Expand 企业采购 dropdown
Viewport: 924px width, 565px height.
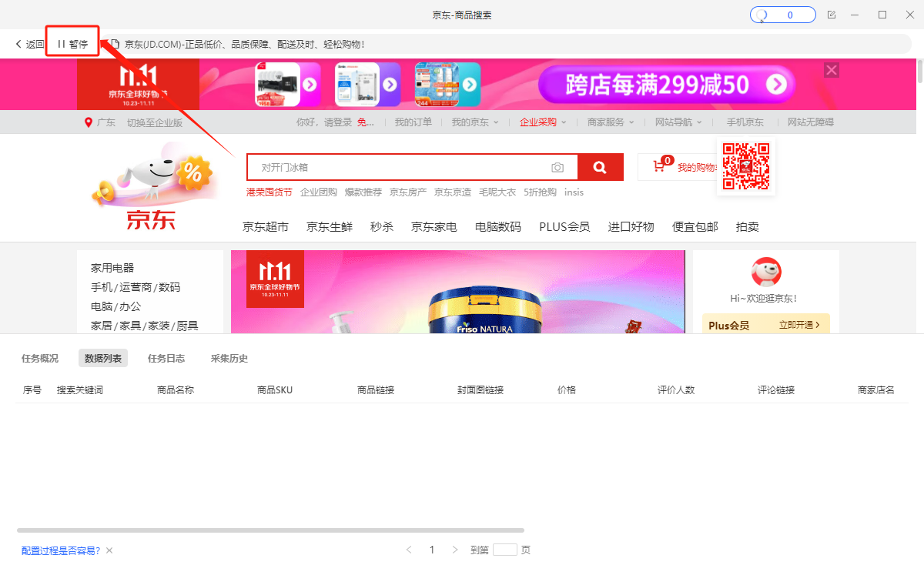pyautogui.click(x=543, y=122)
